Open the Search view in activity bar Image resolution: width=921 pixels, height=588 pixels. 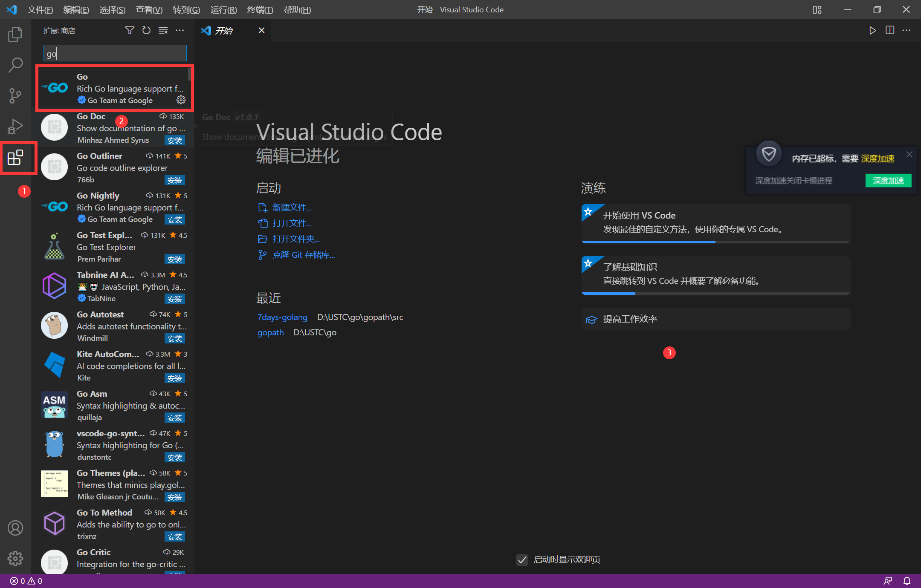click(x=15, y=65)
